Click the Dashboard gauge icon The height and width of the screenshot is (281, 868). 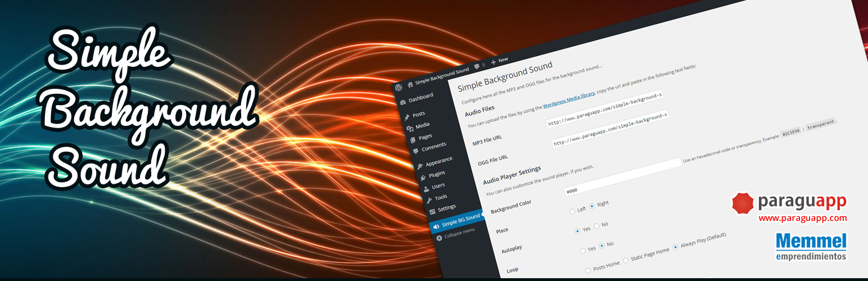(x=403, y=102)
